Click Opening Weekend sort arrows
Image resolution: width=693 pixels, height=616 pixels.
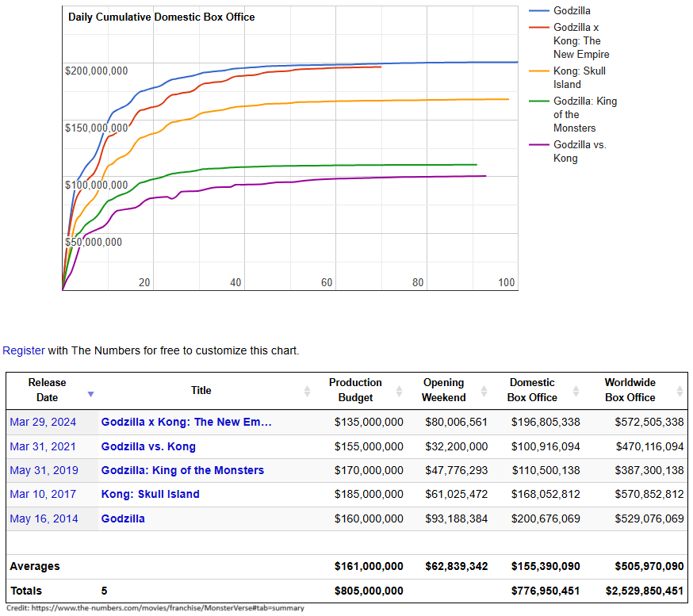(x=484, y=391)
